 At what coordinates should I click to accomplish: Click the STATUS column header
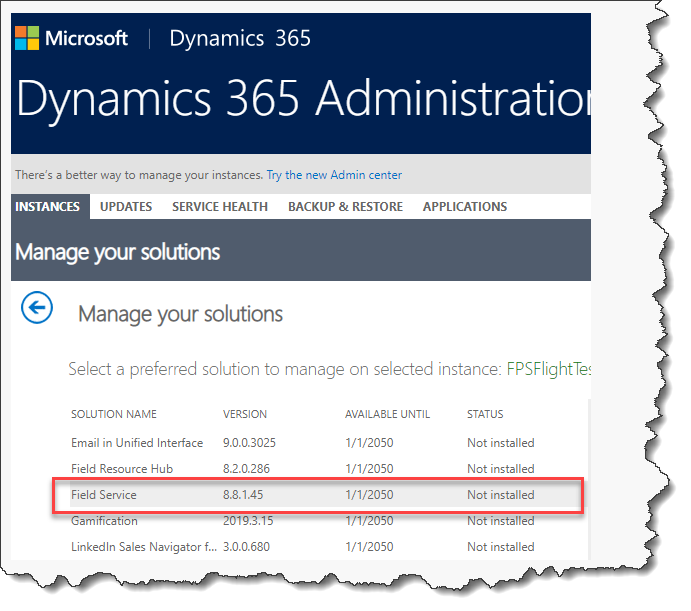[x=485, y=414]
